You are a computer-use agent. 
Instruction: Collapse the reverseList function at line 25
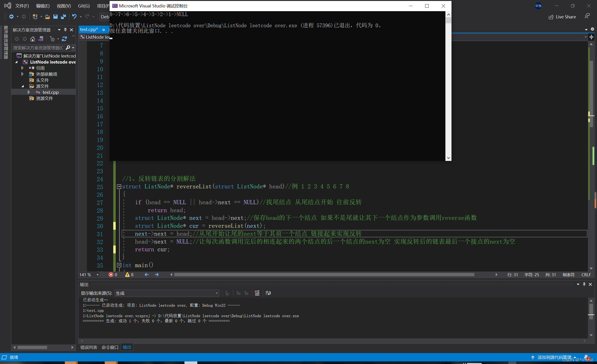click(119, 187)
